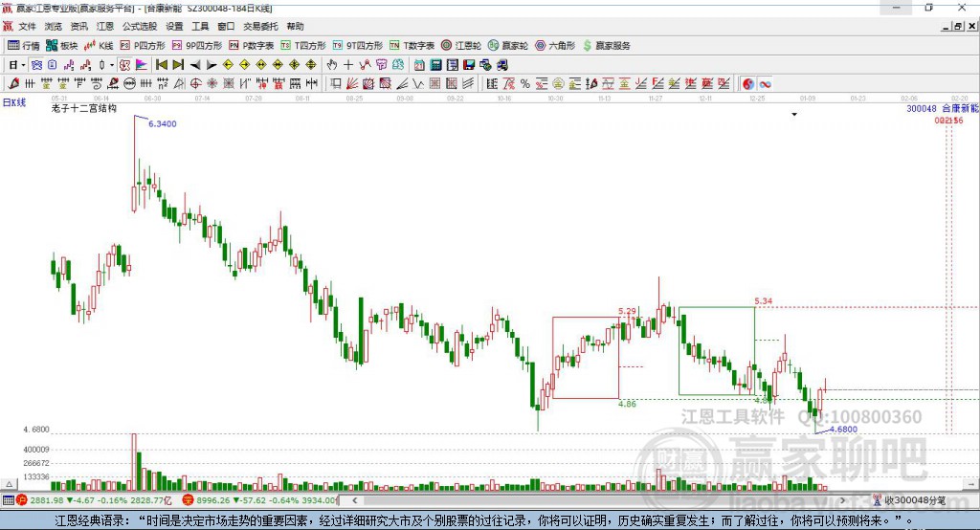Open the 公式选股 menu

139,27
